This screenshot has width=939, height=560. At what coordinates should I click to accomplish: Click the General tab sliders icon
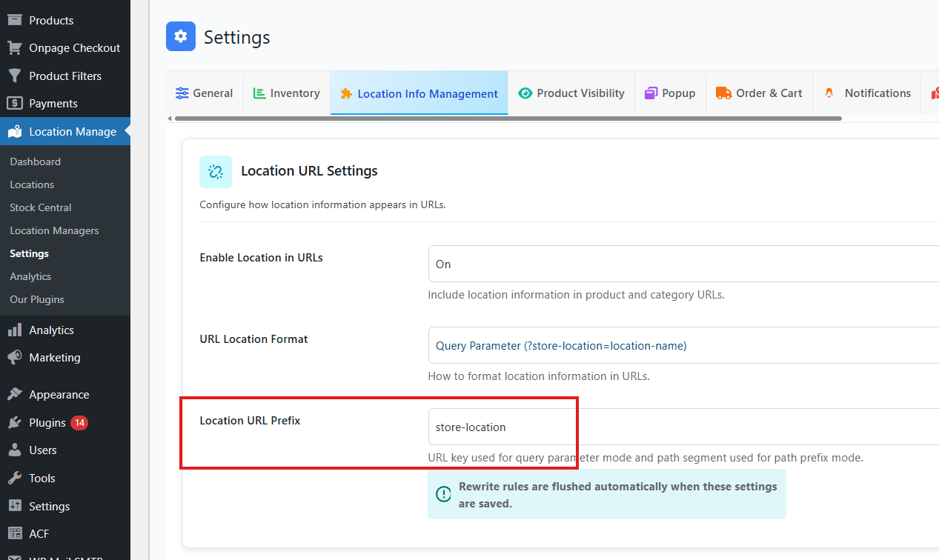pos(182,93)
